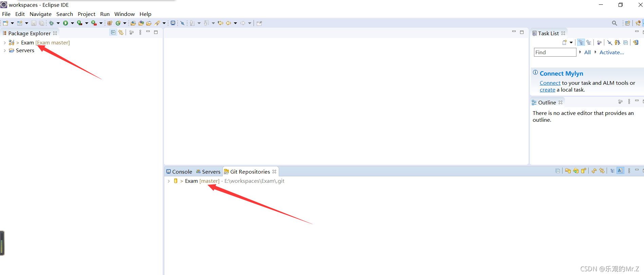This screenshot has width=644, height=275.
Task: Click Refresh icon in Git Repositories view
Action: [594, 171]
